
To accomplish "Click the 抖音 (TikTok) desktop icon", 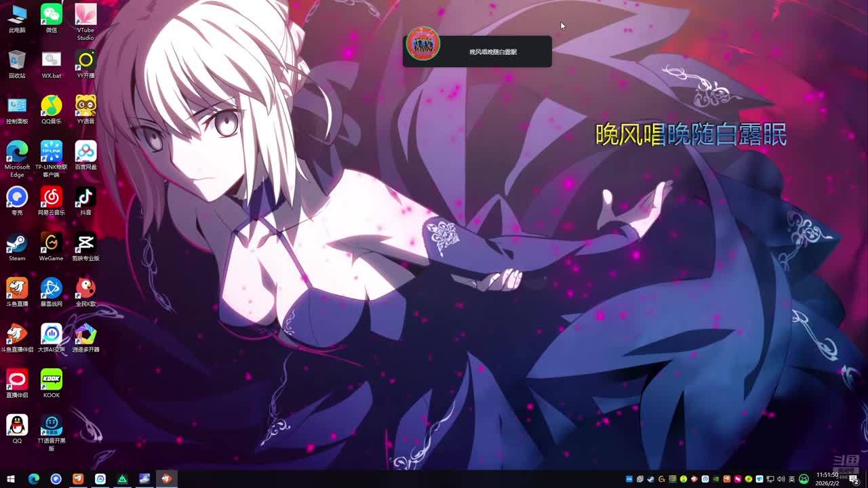I will [x=85, y=198].
